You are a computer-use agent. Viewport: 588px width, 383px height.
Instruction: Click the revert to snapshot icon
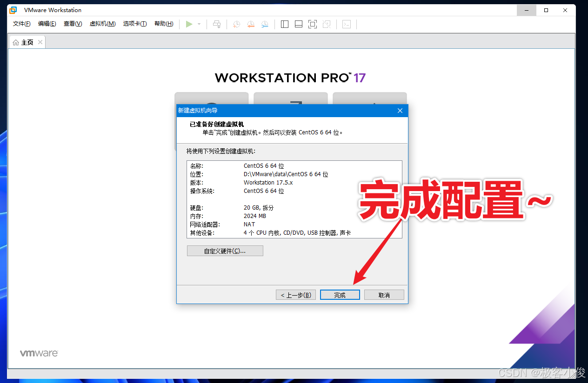click(x=251, y=24)
